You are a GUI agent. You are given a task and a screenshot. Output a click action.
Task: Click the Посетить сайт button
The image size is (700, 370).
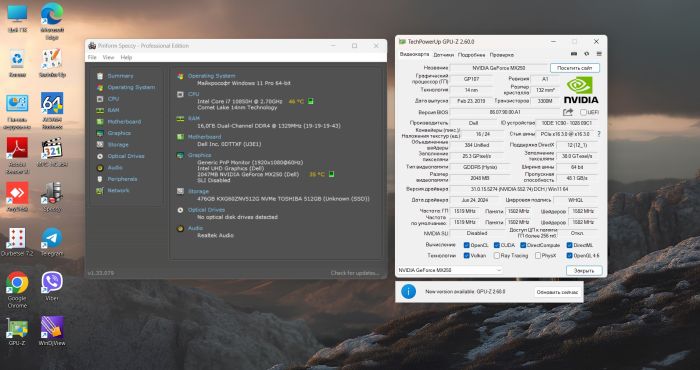pyautogui.click(x=575, y=68)
